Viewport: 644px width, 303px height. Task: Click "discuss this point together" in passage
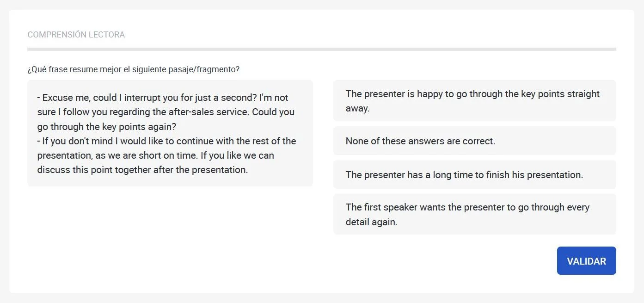94,170
